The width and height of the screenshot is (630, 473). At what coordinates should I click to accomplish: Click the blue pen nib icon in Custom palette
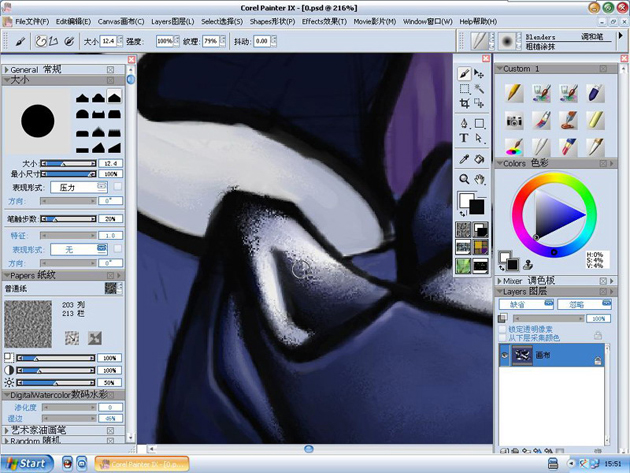[595, 93]
